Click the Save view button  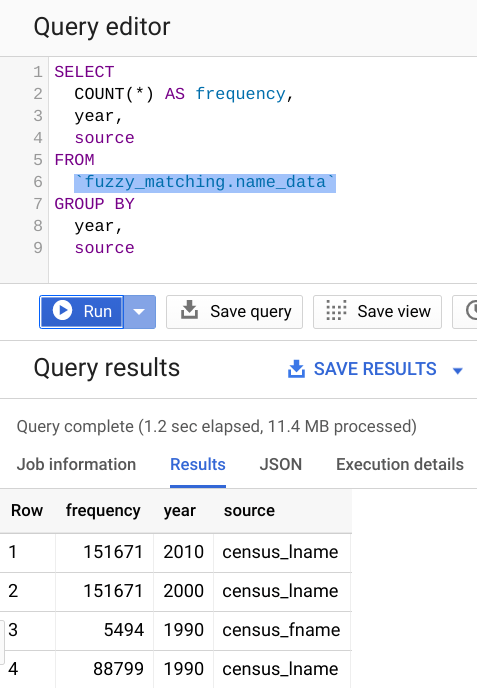(377, 312)
